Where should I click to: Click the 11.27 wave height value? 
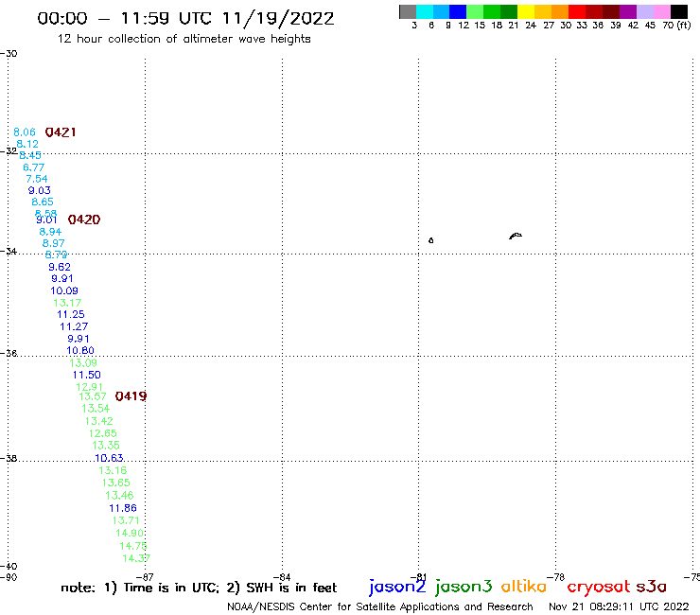coord(74,327)
